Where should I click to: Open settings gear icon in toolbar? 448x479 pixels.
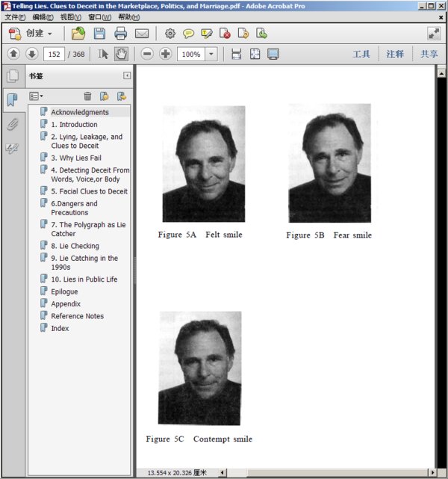tap(170, 34)
